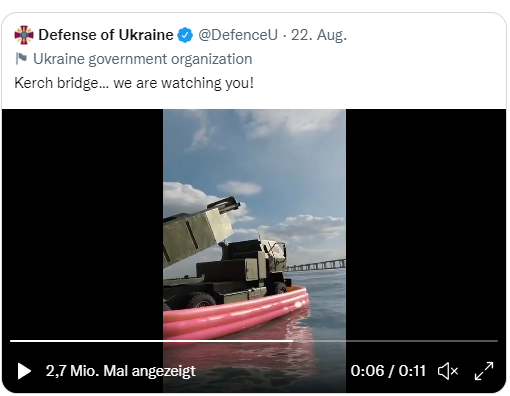The image size is (510, 396).
Task: Click the rocket launcher truck in the video
Action: click(227, 257)
